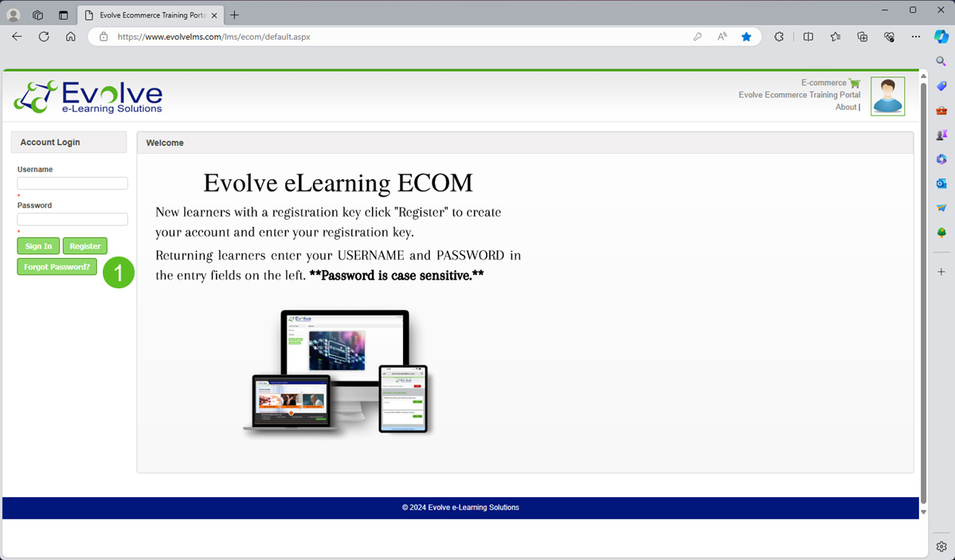
Task: Open Outlook in the browser sidebar
Action: tap(941, 182)
